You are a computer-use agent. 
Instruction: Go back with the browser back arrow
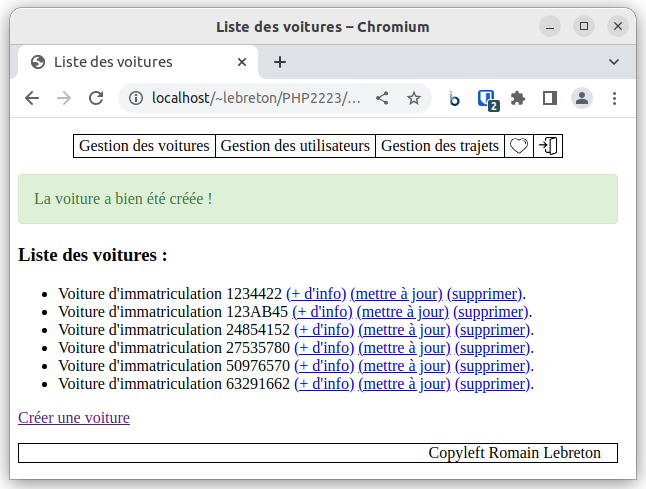[32, 98]
